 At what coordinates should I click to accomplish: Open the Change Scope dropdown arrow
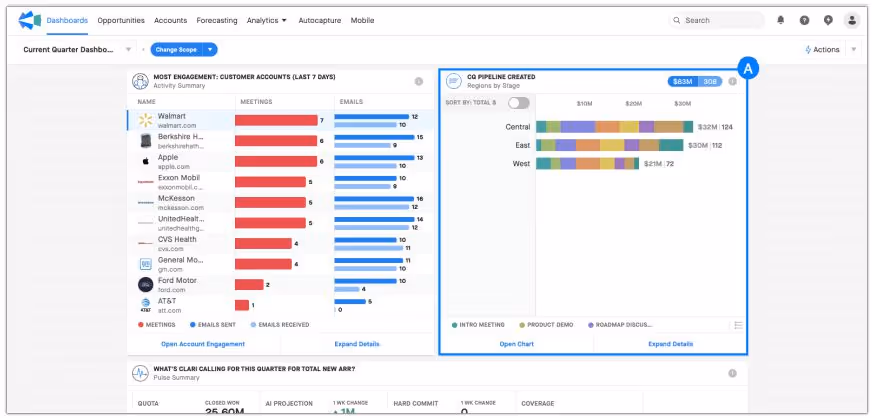tap(210, 49)
